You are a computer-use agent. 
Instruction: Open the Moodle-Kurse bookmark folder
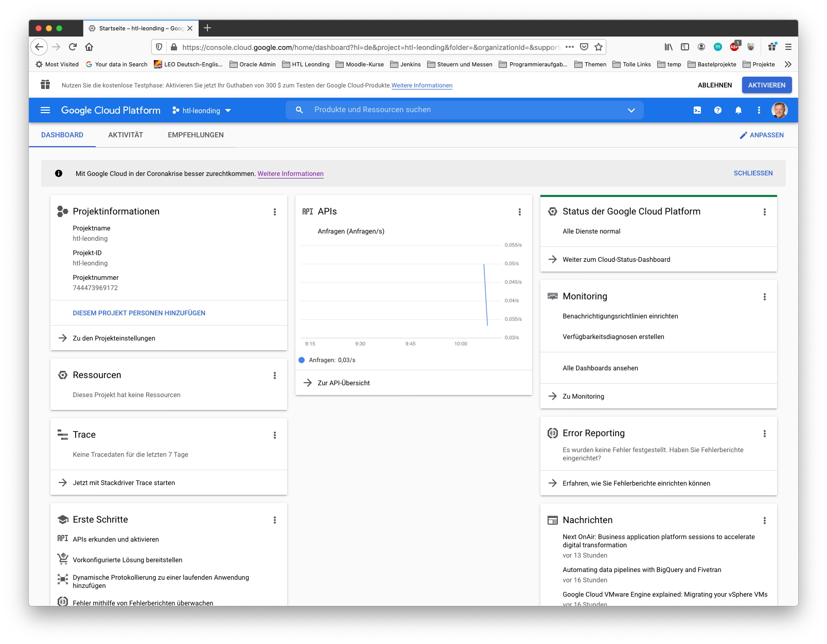(360, 64)
